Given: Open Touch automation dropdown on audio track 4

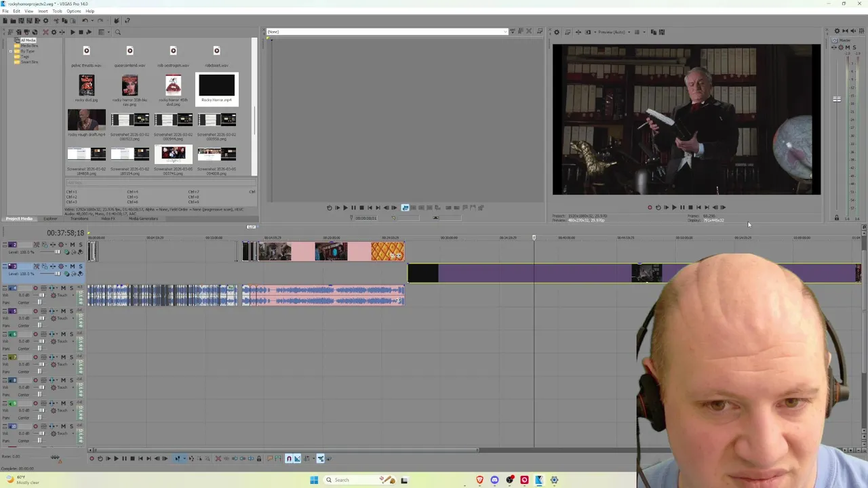Looking at the screenshot, I should point(73,295).
